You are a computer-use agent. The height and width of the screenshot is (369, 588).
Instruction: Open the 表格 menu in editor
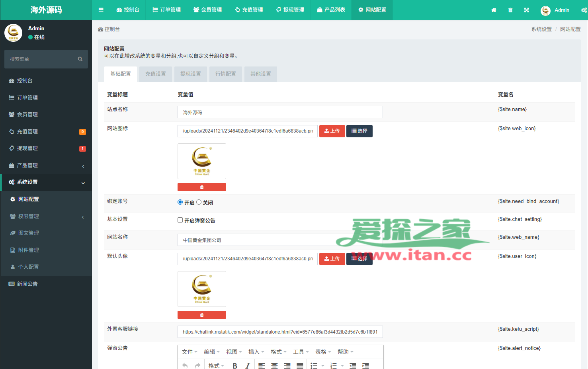pyautogui.click(x=323, y=352)
